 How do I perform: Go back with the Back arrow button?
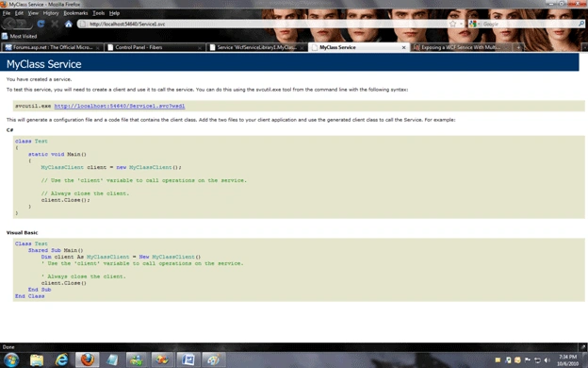(9, 24)
